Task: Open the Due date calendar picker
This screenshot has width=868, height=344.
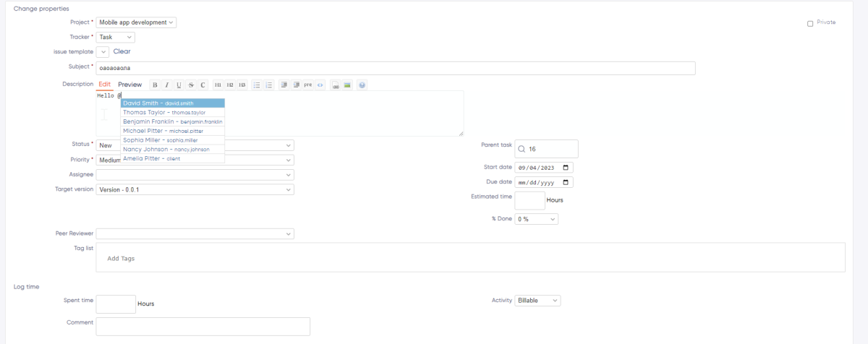Action: pos(566,182)
